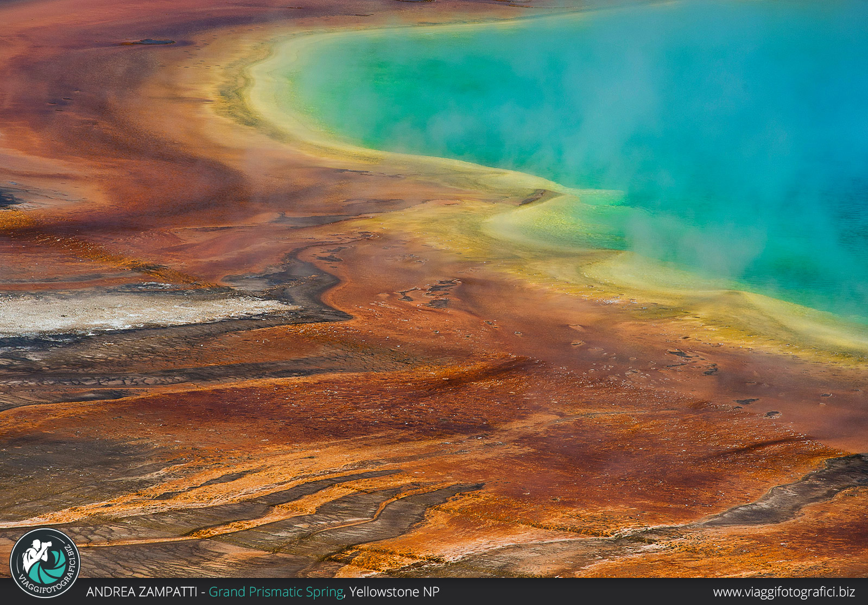The image size is (868, 605).
Task: Click the 'Yellowstone NP' caption text
Action: (394, 592)
